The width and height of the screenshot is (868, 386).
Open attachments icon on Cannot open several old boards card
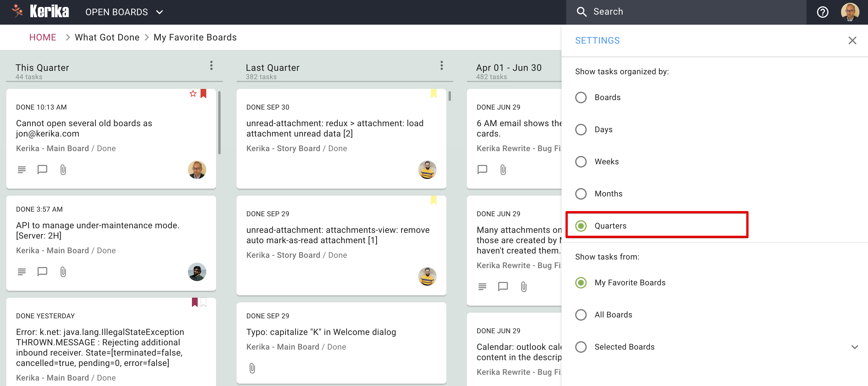pyautogui.click(x=63, y=170)
